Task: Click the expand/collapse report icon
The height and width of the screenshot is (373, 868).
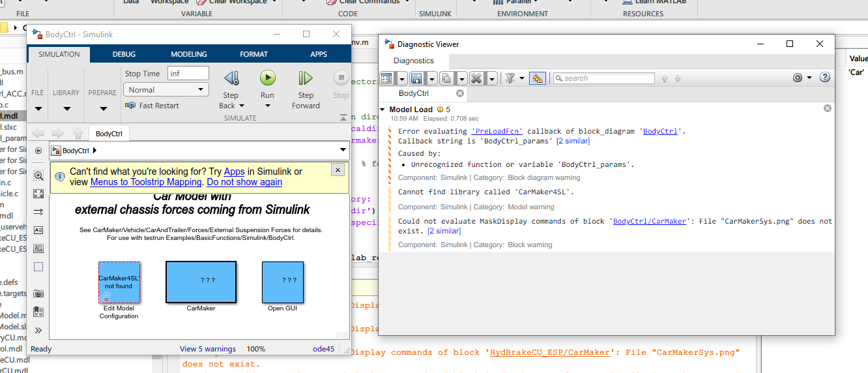Action: [387, 78]
